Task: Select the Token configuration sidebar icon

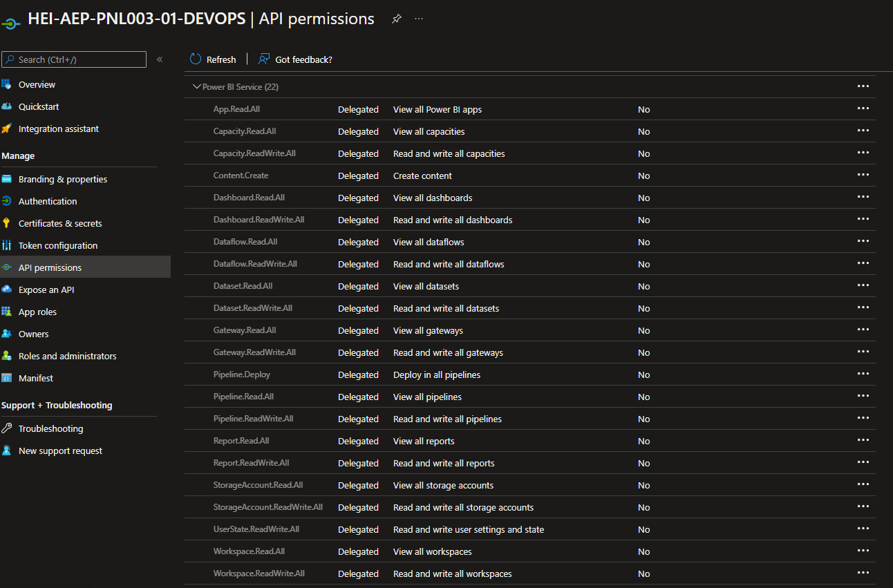Action: click(8, 245)
